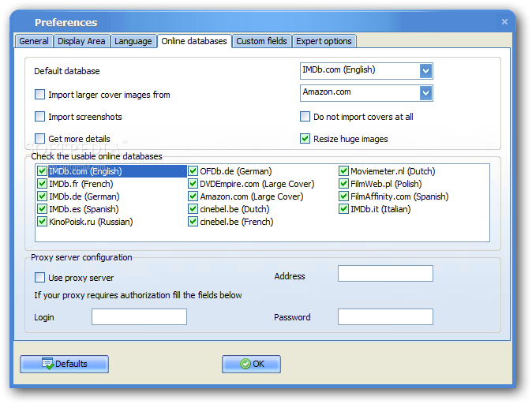
Task: Enable the Import screenshots checkbox
Action: pos(39,116)
